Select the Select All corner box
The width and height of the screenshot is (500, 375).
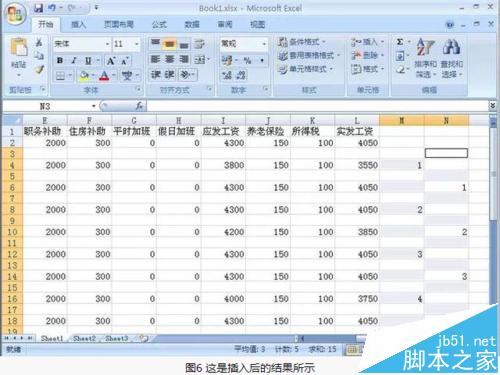pyautogui.click(x=13, y=120)
